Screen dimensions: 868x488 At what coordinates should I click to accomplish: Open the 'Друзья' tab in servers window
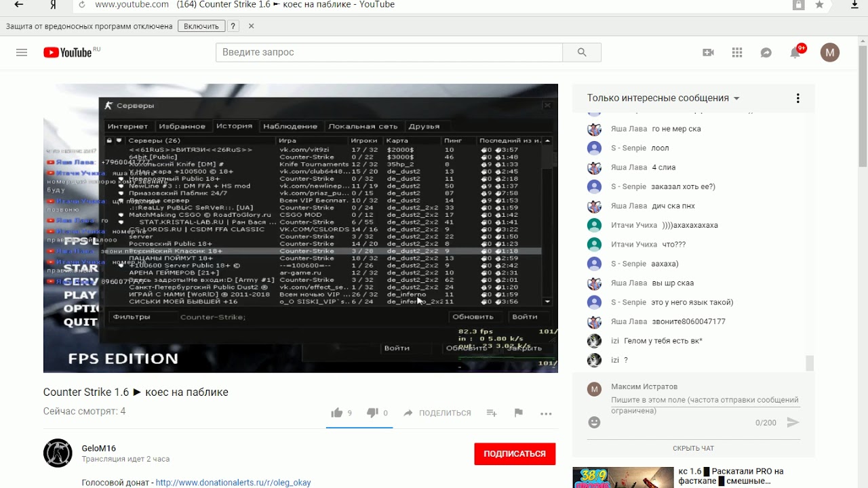click(x=424, y=126)
